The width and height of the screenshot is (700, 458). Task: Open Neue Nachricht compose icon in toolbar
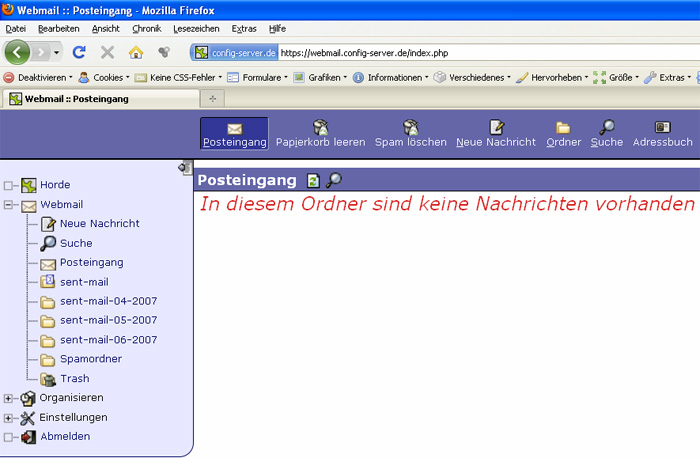point(496,127)
